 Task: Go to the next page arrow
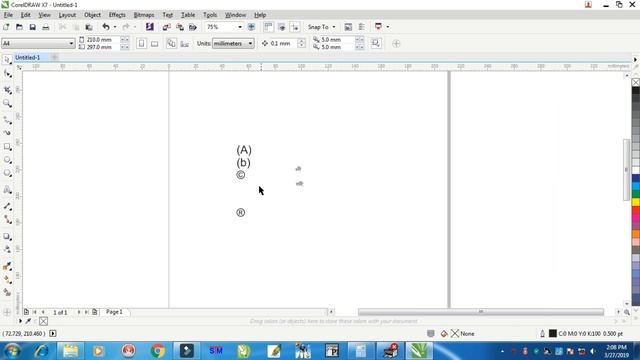click(79, 312)
